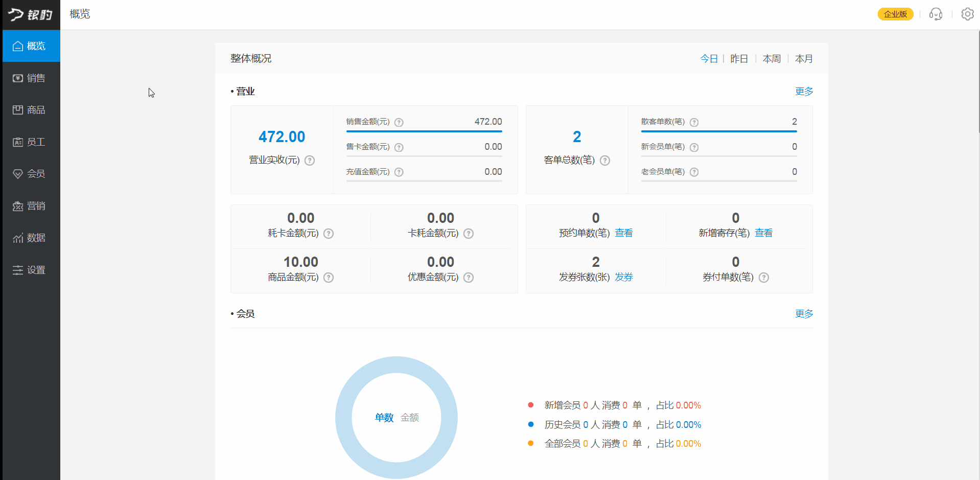Open 销售 in the sidebar
This screenshot has height=480, width=980.
(31, 78)
